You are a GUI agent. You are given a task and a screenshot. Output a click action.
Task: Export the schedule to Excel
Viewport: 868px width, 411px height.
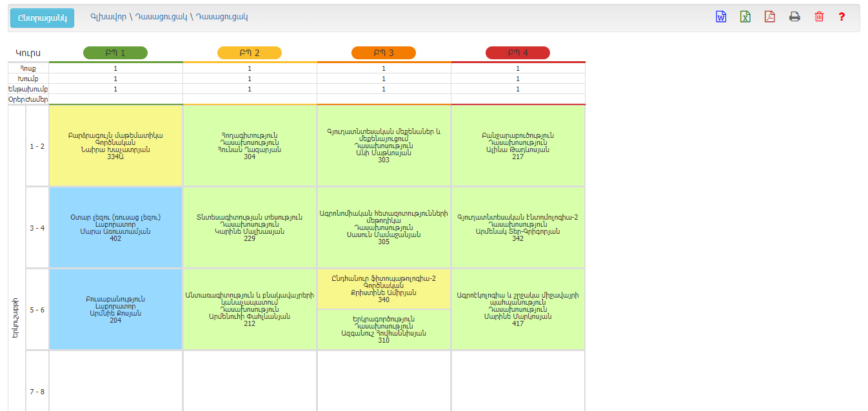click(745, 17)
